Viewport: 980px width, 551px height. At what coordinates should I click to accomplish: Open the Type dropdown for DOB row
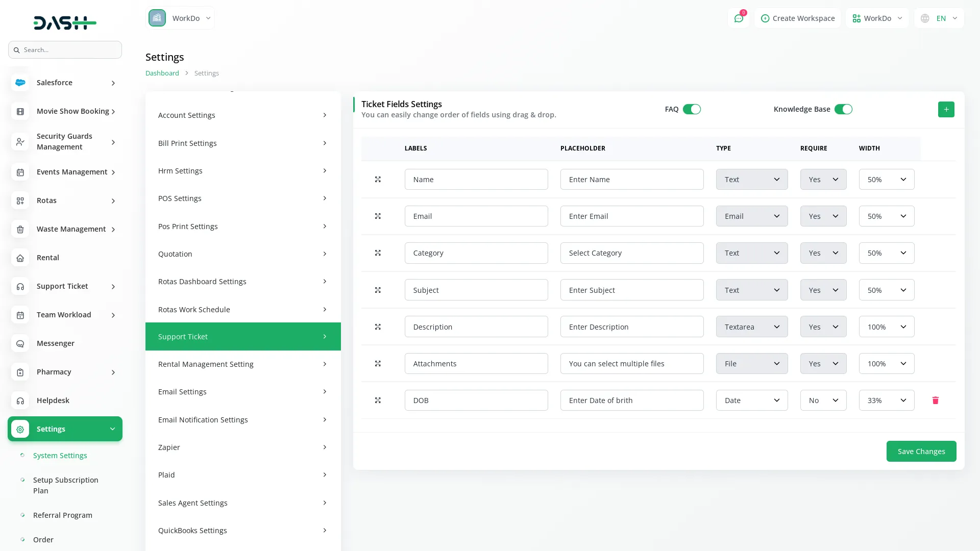(751, 400)
